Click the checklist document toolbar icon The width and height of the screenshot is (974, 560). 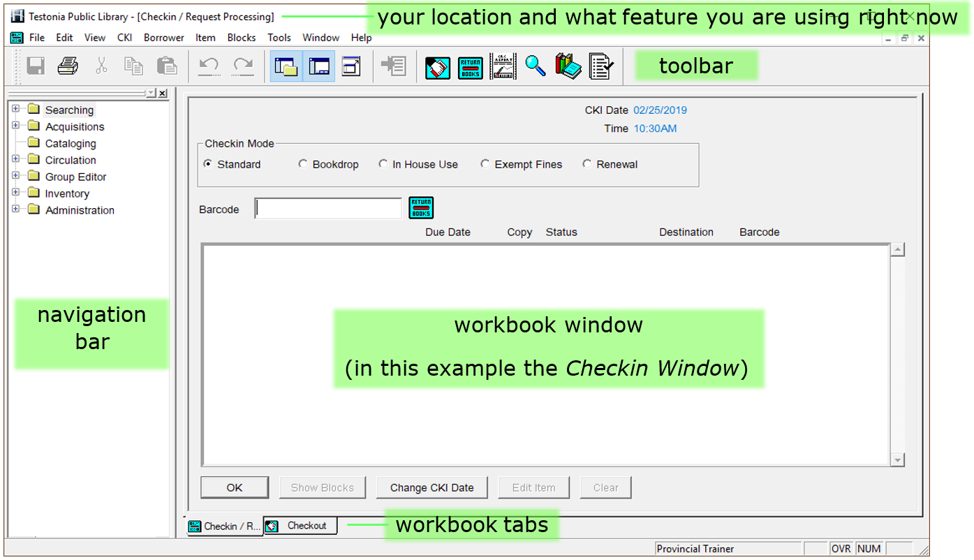coord(600,66)
